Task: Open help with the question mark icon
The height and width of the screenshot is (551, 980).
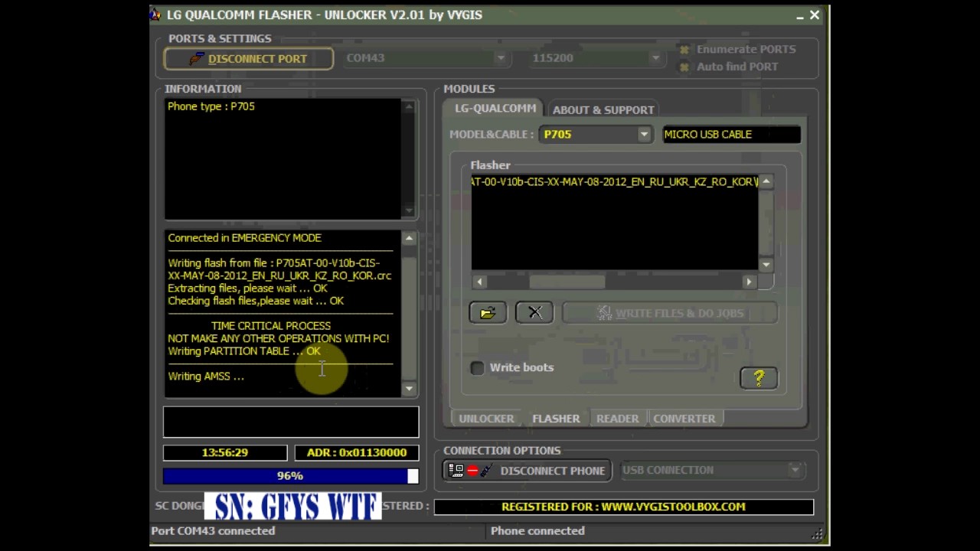Action: pyautogui.click(x=759, y=378)
